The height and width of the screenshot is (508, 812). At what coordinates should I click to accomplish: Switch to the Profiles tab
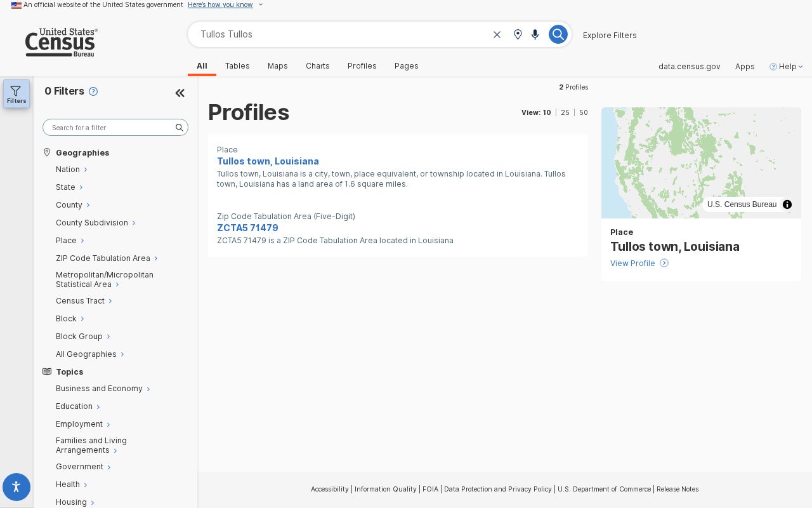362,66
